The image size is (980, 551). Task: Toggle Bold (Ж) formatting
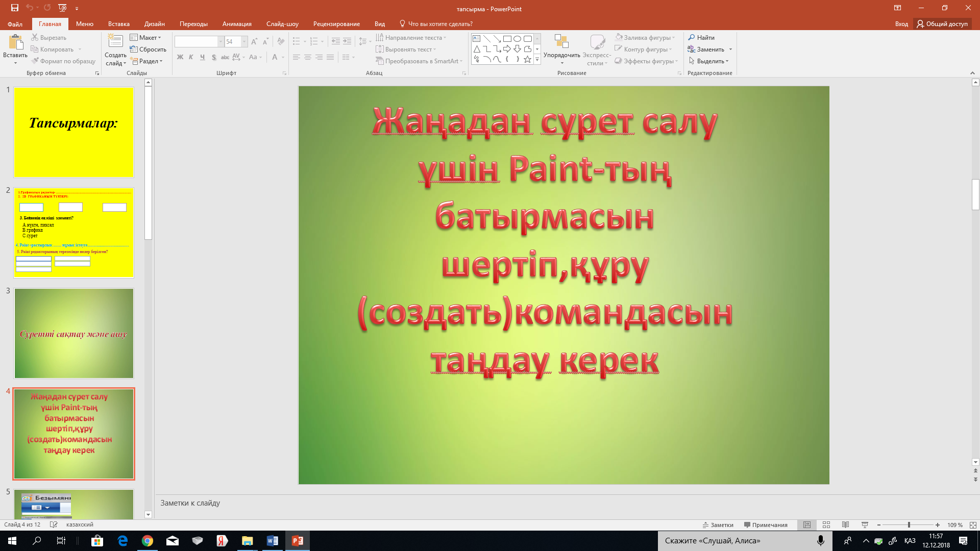pos(180,57)
